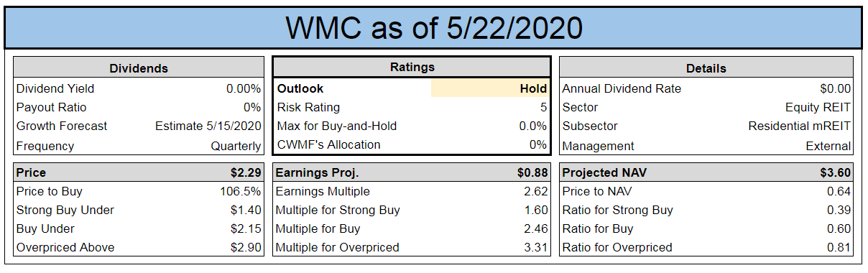Select the Overpriced Above $2.90 value
Screen dimensions: 868x273
246,247
